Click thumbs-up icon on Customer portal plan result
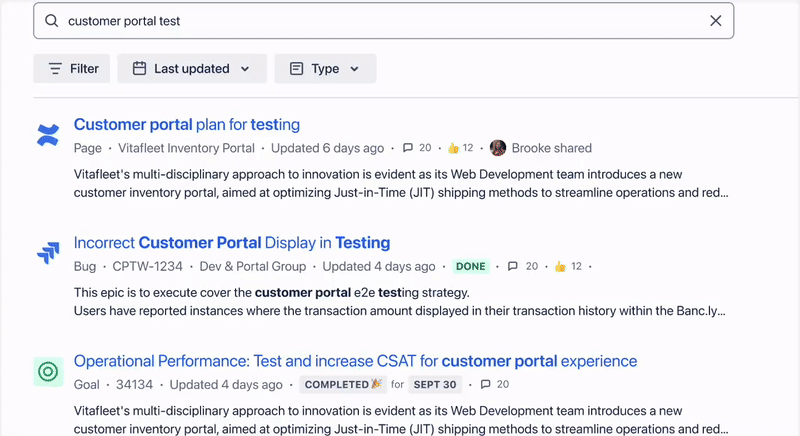 pos(453,148)
